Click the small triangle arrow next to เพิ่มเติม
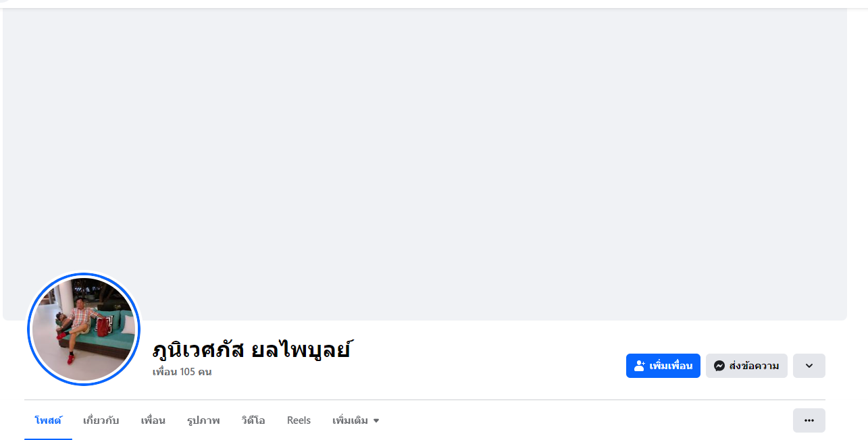Screen dimensions: 868x440 tap(376, 421)
